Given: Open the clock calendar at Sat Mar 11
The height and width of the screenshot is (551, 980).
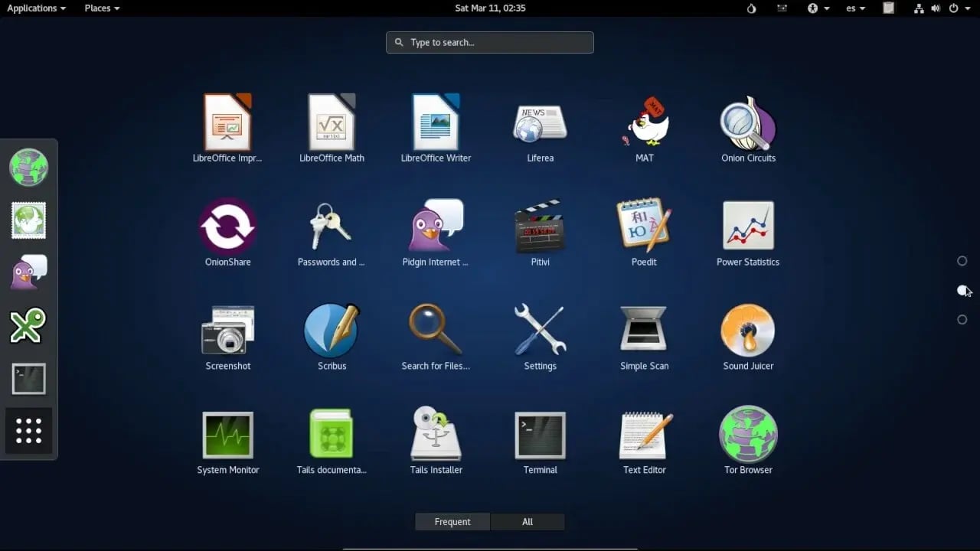Looking at the screenshot, I should pyautogui.click(x=490, y=8).
